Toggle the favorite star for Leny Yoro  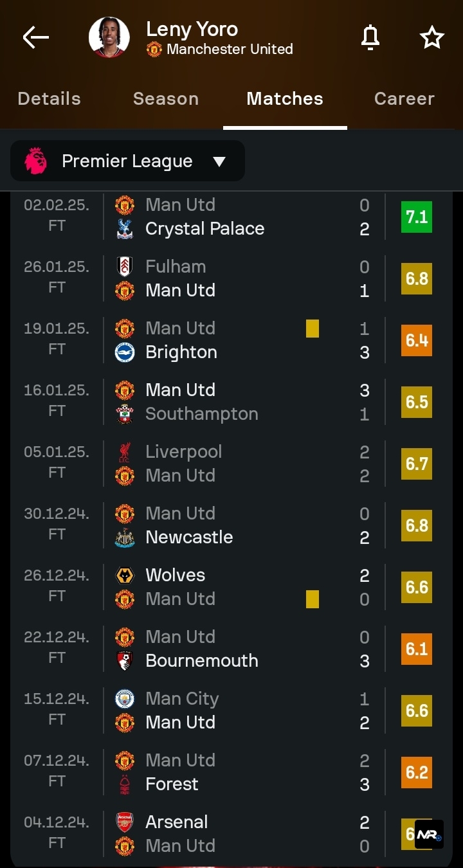coord(432,38)
